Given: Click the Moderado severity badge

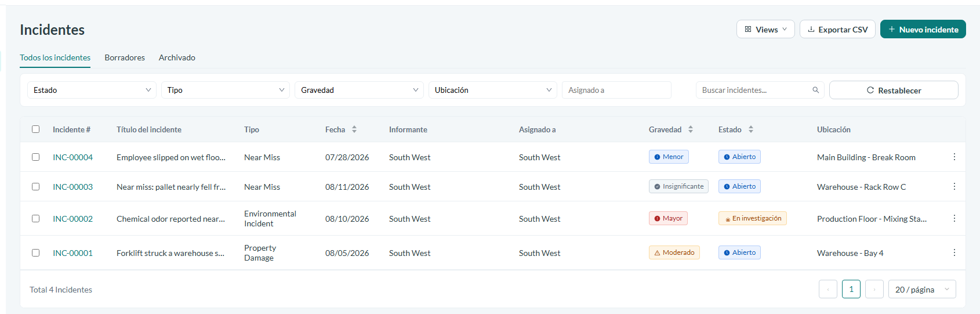Looking at the screenshot, I should click(x=674, y=252).
